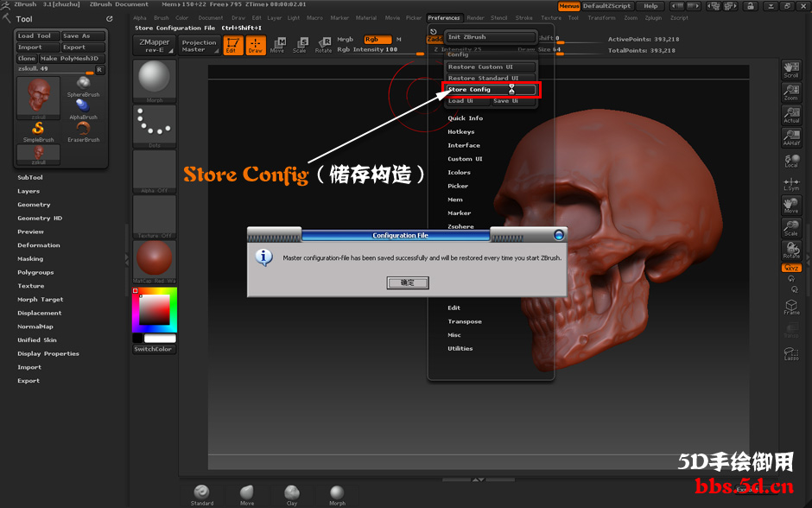Confirm the Configuration File dialog
Viewport: 812px width, 508px height.
coord(408,283)
